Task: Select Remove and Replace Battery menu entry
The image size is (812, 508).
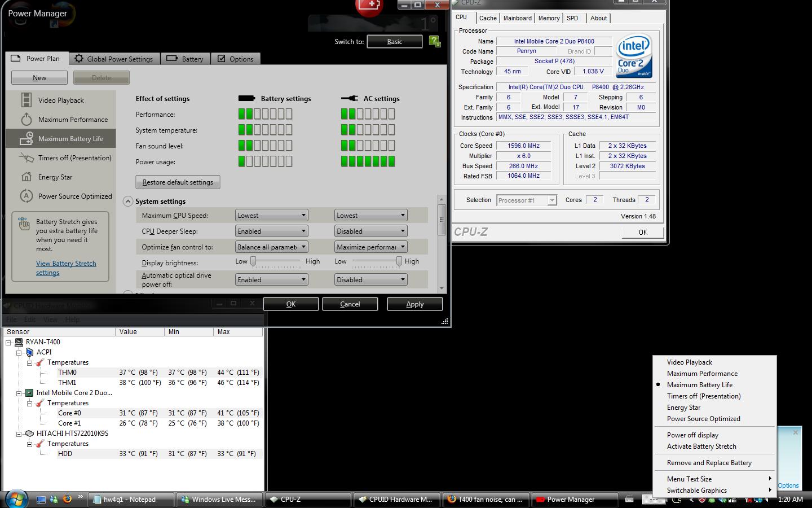Action: 714,463
